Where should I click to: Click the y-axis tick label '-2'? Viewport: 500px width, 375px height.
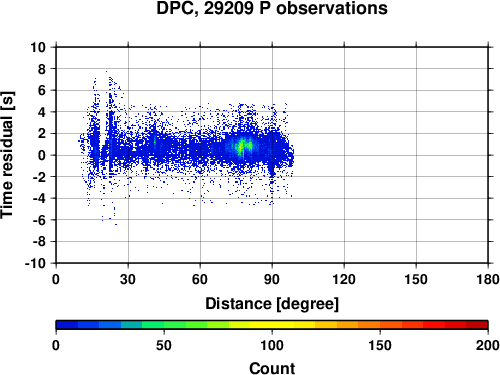[39, 177]
